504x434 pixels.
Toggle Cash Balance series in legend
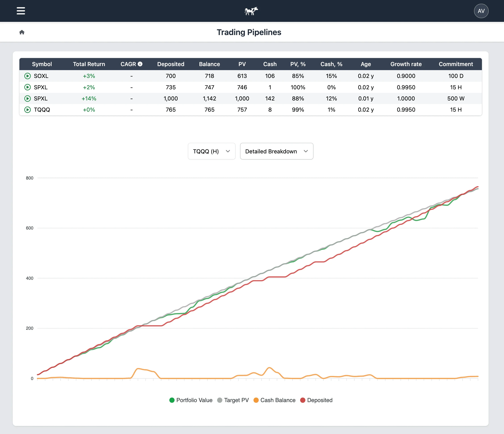point(274,400)
